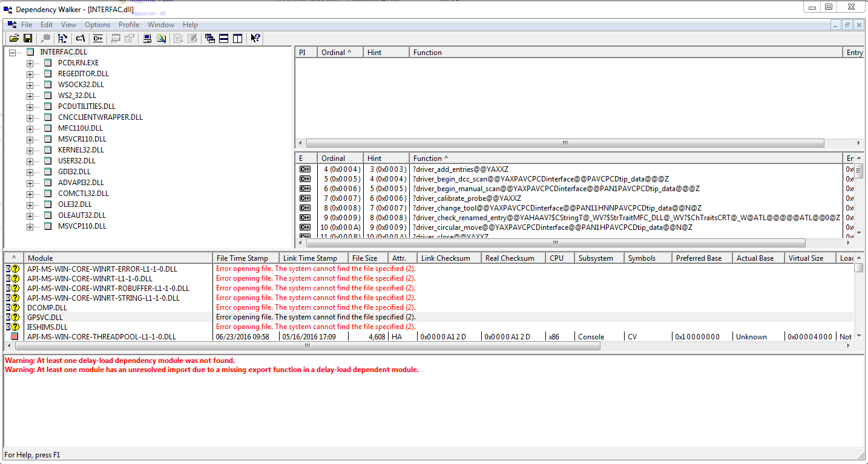
Task: Click the Tile Horizontally toolbar icon
Action: 223,38
